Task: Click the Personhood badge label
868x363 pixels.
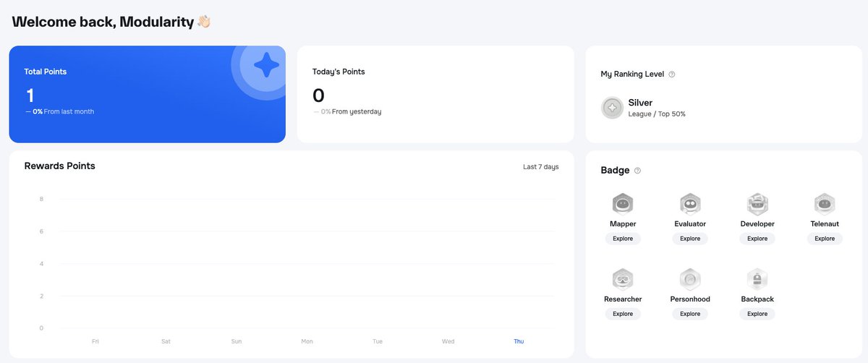Action: pos(690,299)
